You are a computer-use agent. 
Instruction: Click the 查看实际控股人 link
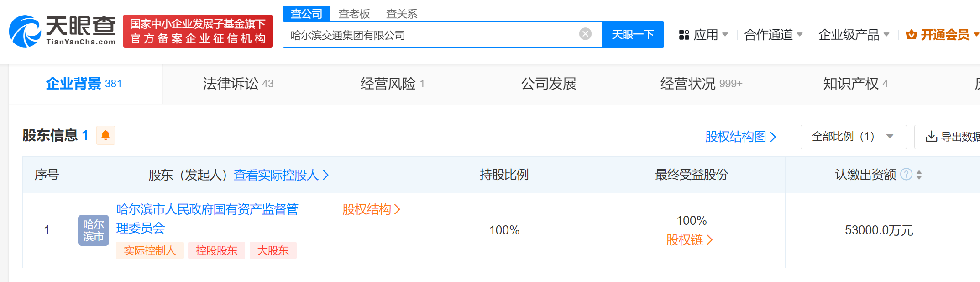point(281,175)
